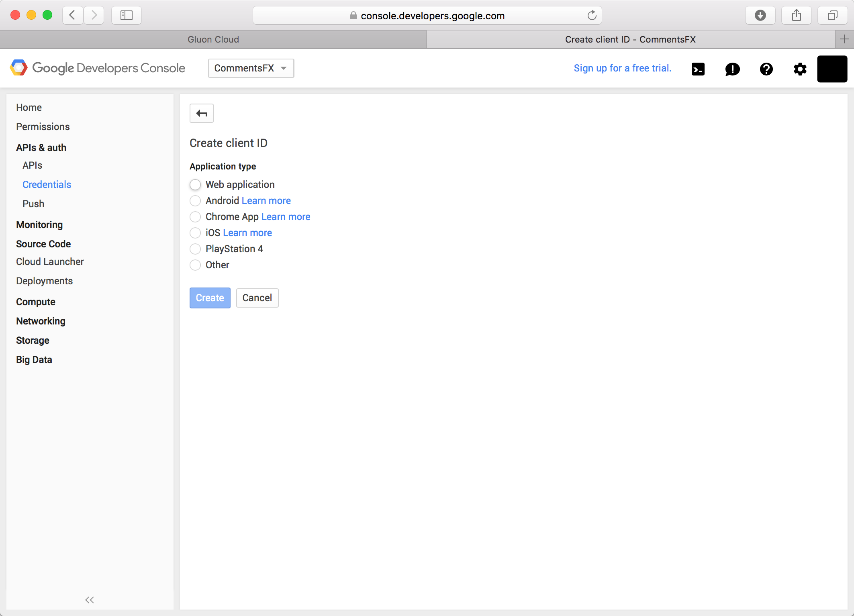The width and height of the screenshot is (854, 616).
Task: Open the feedback notification icon
Action: [732, 69]
